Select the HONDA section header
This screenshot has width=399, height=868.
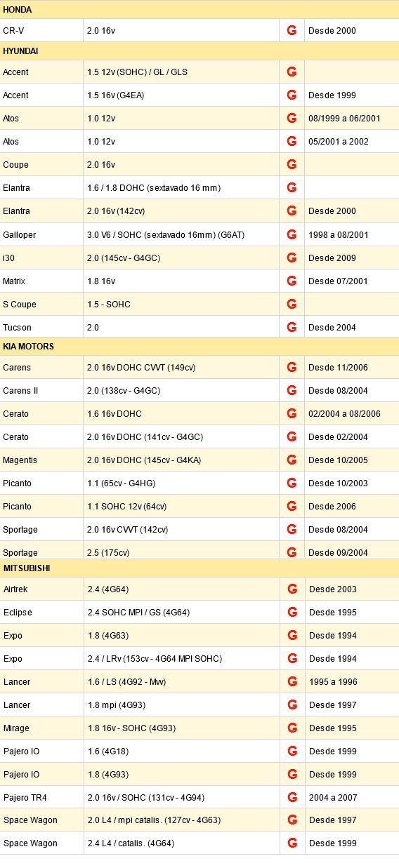tap(199, 10)
